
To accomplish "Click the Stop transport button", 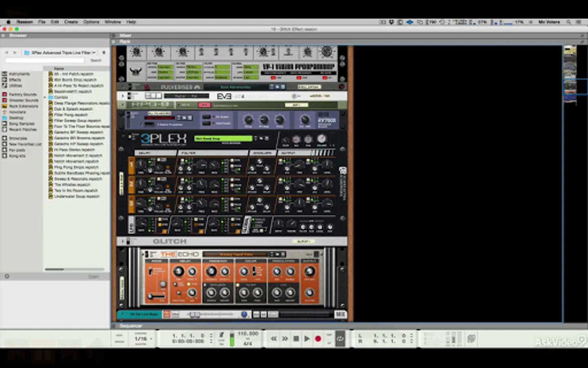I will click(296, 339).
